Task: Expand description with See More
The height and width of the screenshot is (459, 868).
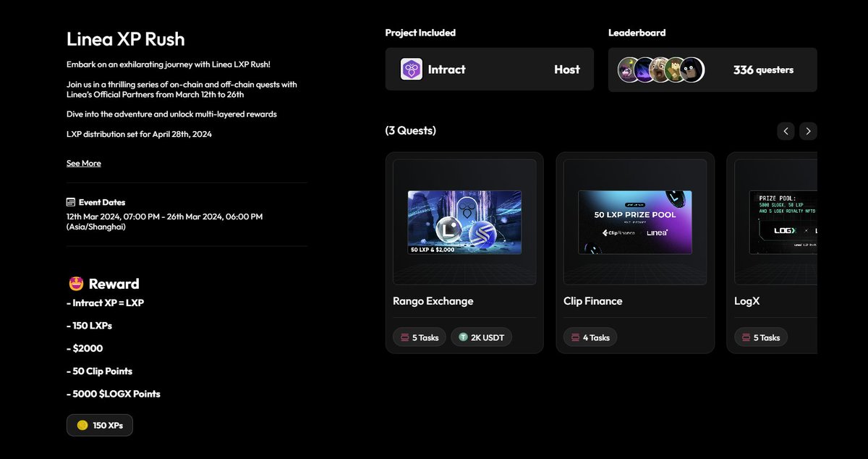Action: [x=84, y=164]
